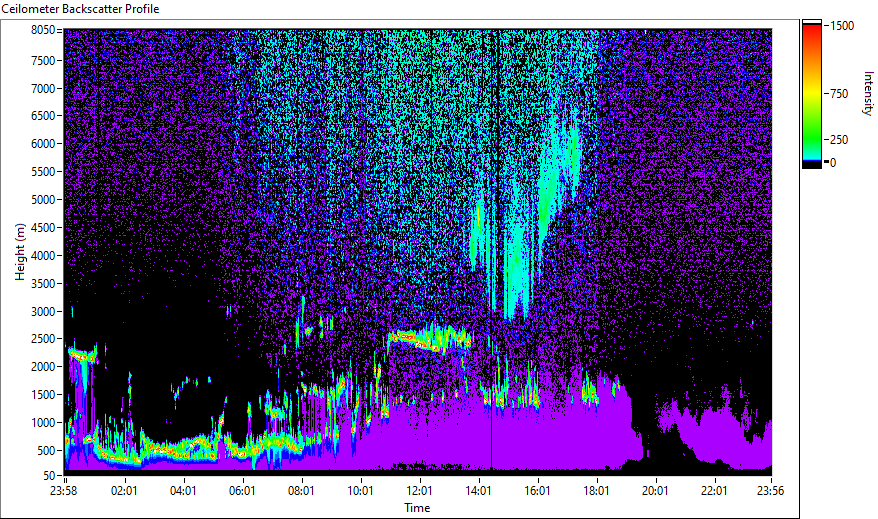878x519 pixels.
Task: Select the 750 intensity scale label
Action: tap(839, 94)
